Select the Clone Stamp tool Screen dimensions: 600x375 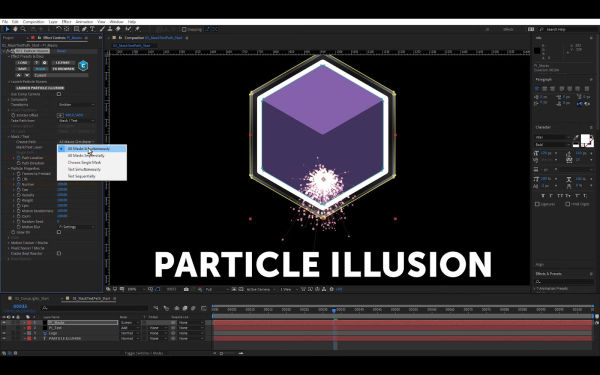pyautogui.click(x=110, y=29)
